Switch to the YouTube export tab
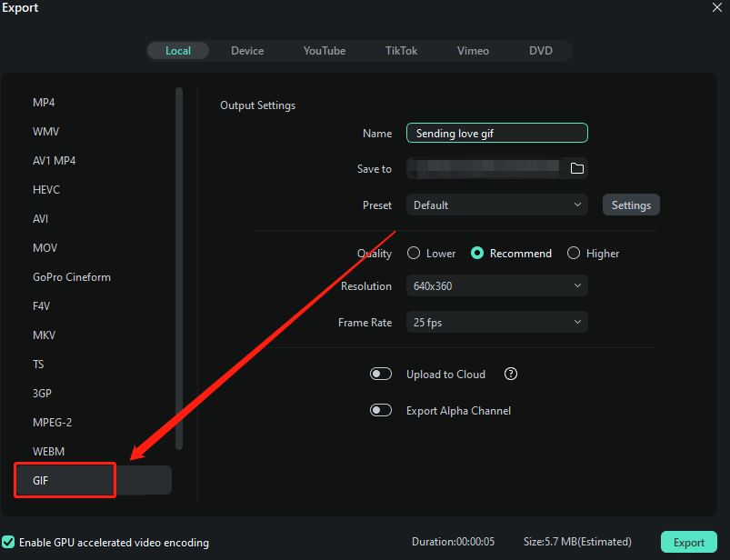 pos(325,51)
